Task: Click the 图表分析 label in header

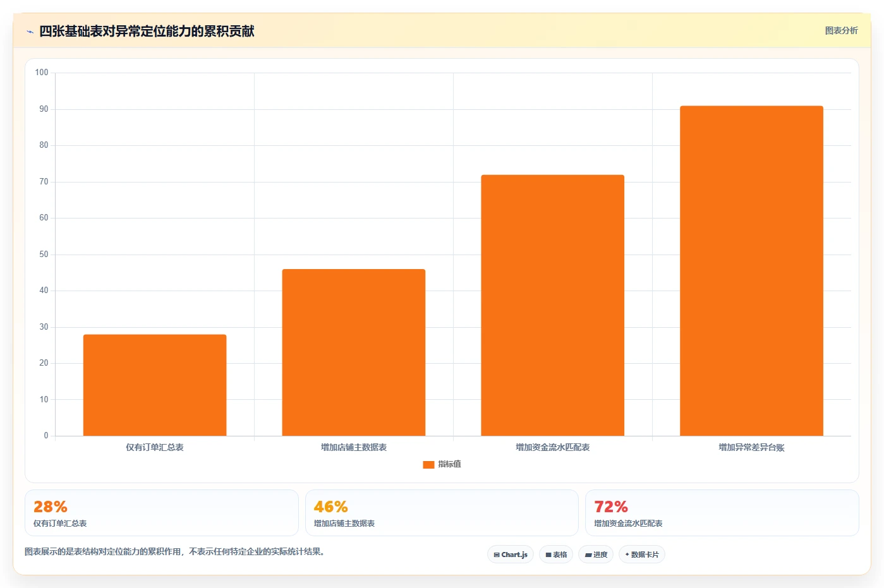Action: 841,30
